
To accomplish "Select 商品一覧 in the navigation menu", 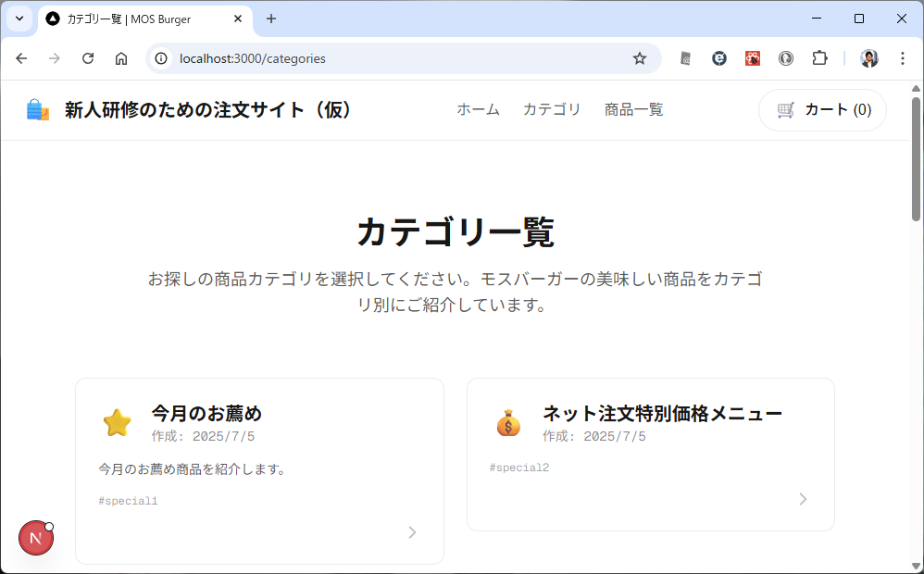I will tap(633, 110).
